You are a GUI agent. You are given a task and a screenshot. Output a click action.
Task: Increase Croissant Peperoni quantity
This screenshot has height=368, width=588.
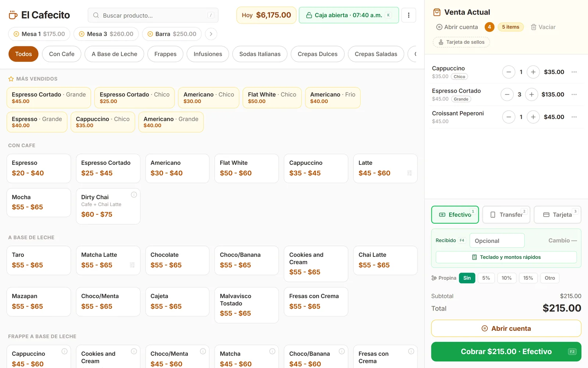(533, 117)
